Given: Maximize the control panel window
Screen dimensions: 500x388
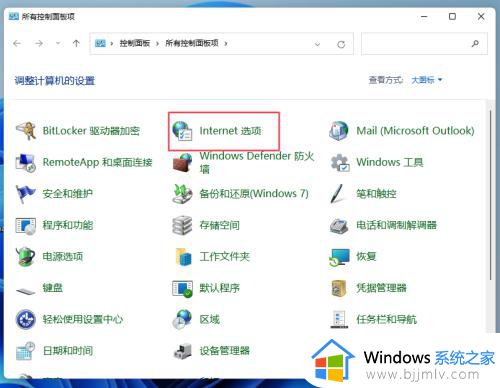Looking at the screenshot, I should click(x=452, y=16).
